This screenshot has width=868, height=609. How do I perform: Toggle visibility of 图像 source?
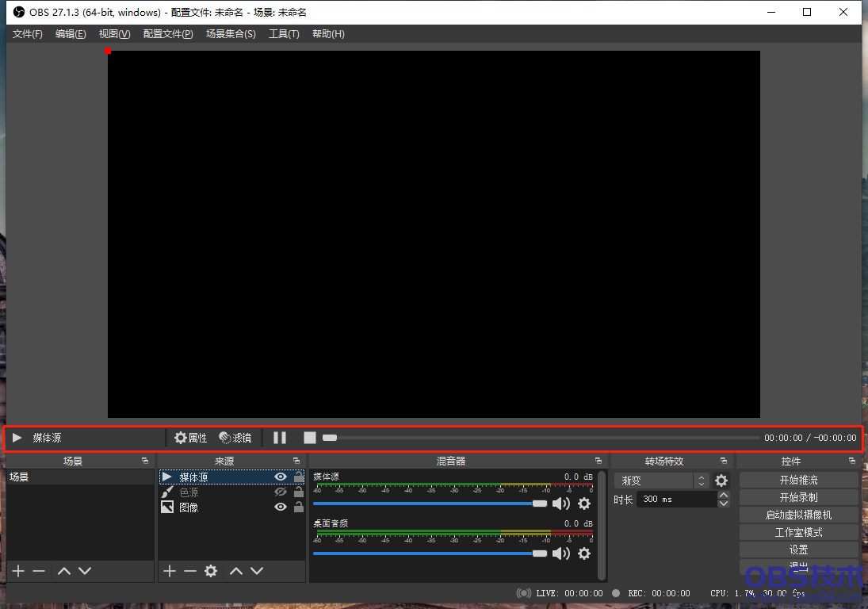pos(281,507)
